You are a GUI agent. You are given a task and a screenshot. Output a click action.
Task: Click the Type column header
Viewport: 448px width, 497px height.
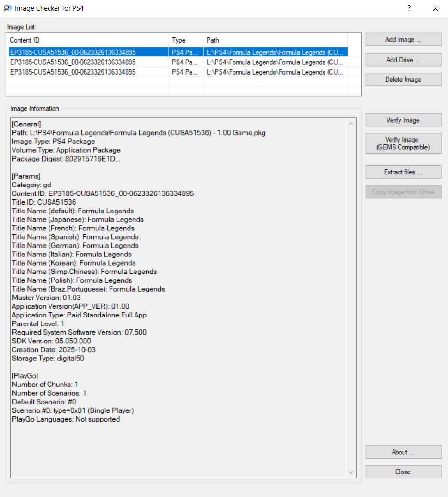click(x=185, y=40)
